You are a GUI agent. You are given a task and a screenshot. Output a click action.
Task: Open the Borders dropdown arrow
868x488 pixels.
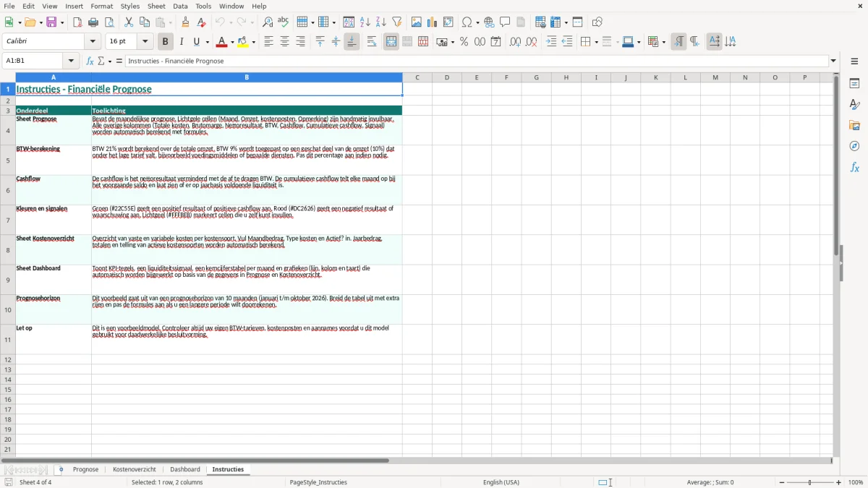click(x=595, y=42)
